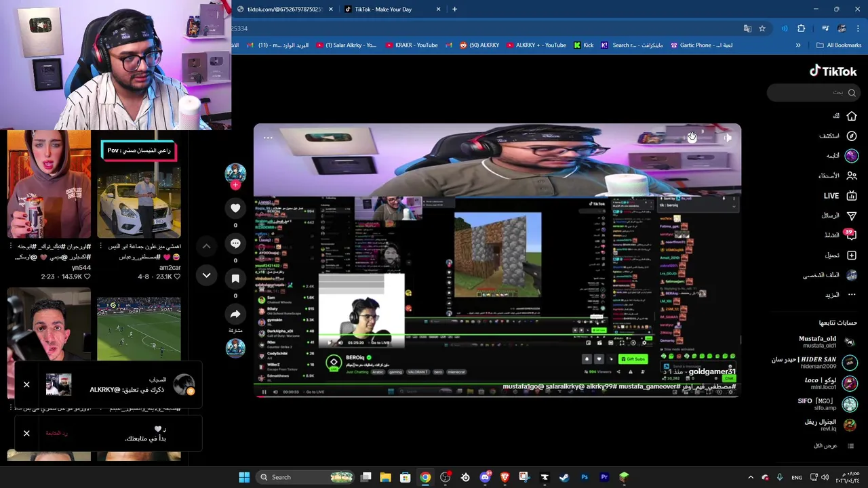Toggle mute with the video volume icon
This screenshot has width=868, height=488.
tap(727, 138)
